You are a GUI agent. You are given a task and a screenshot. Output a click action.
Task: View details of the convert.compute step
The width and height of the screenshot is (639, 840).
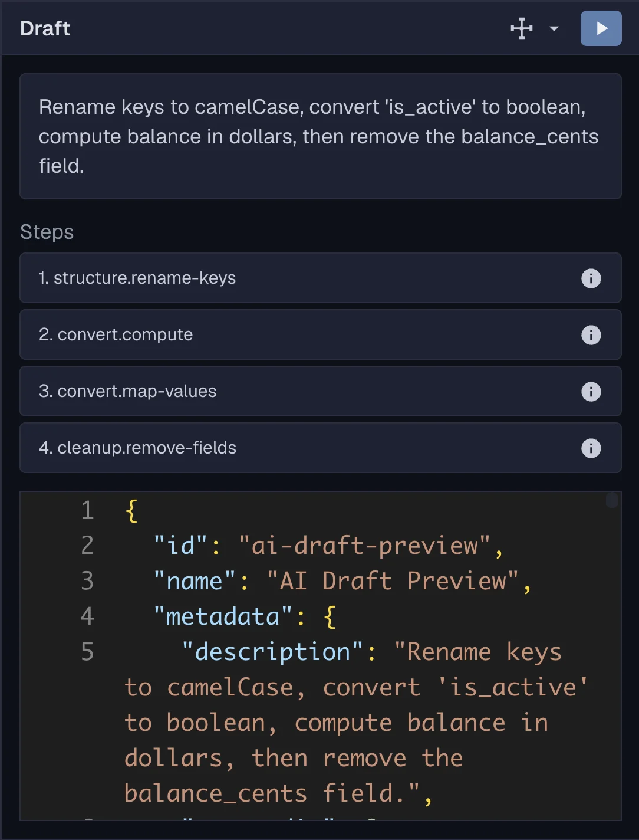[591, 334]
